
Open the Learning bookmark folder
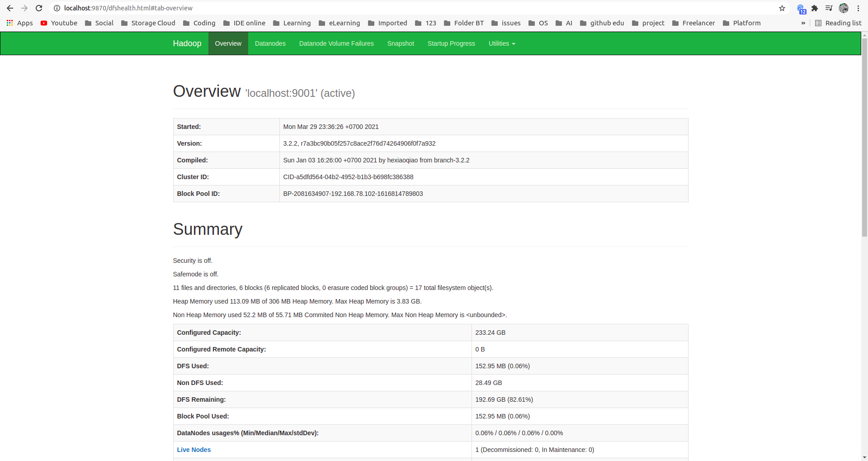pyautogui.click(x=292, y=23)
